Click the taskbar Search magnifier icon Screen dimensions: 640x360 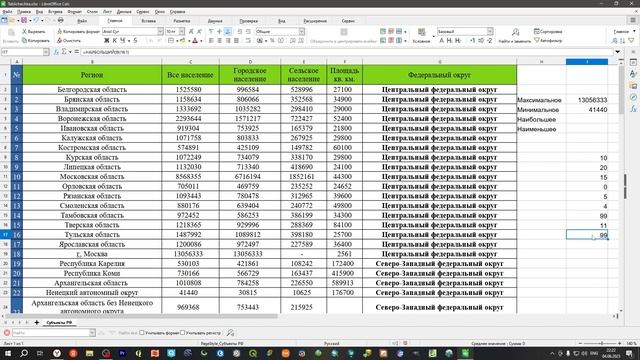click(24, 353)
